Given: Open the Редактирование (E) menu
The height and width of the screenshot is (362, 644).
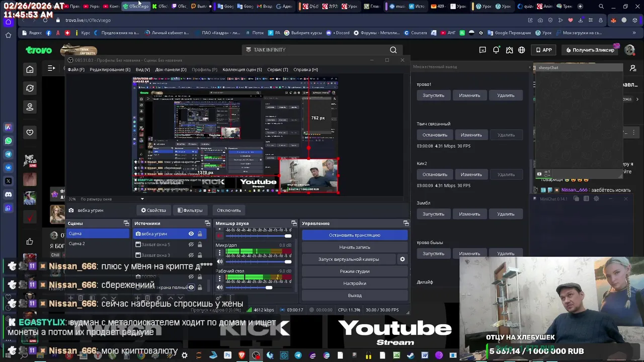Looking at the screenshot, I should click(110, 69).
